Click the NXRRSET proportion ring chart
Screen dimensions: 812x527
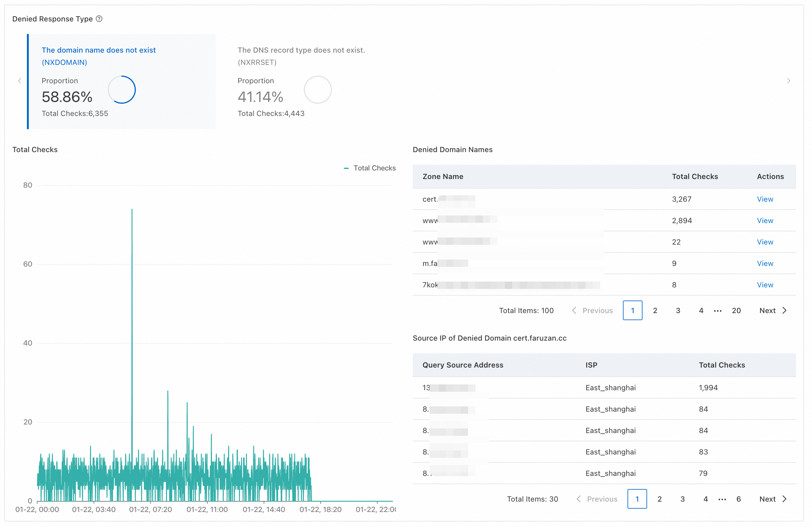point(318,90)
